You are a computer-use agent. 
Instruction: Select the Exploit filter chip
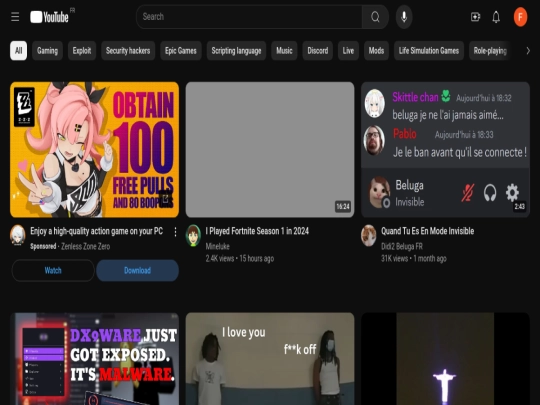coord(82,51)
